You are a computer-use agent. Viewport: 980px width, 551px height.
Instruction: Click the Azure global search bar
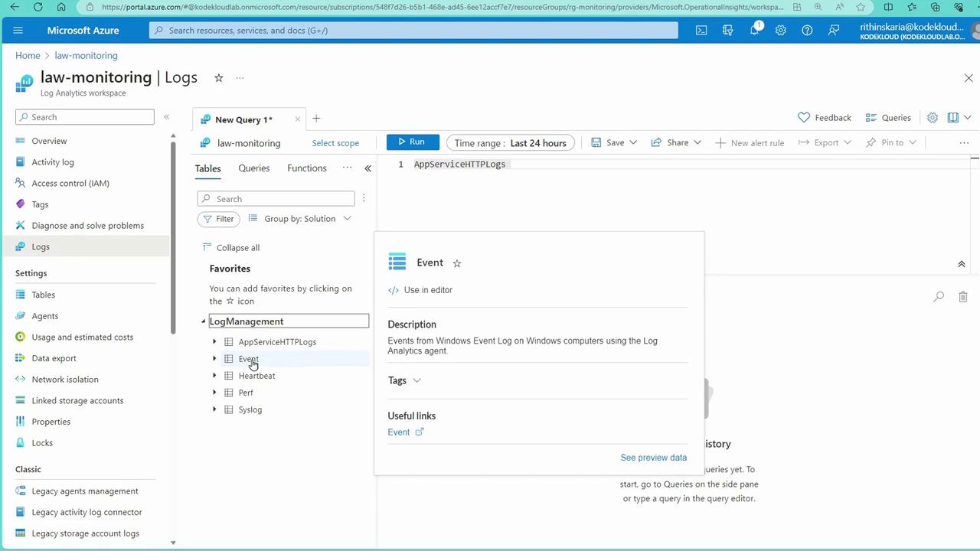[x=413, y=31]
